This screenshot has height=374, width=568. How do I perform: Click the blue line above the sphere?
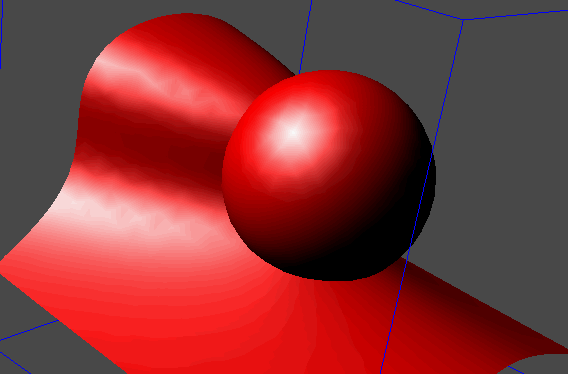click(x=306, y=36)
